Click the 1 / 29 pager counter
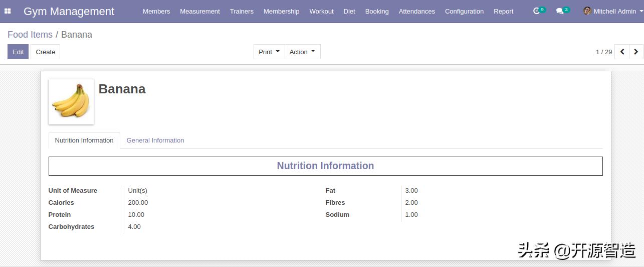Viewport: 644px width, 267px height. (603, 52)
